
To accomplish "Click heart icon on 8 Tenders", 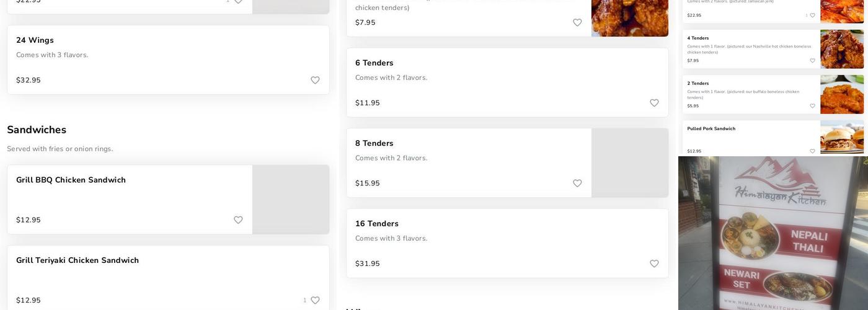I will click(x=577, y=184).
